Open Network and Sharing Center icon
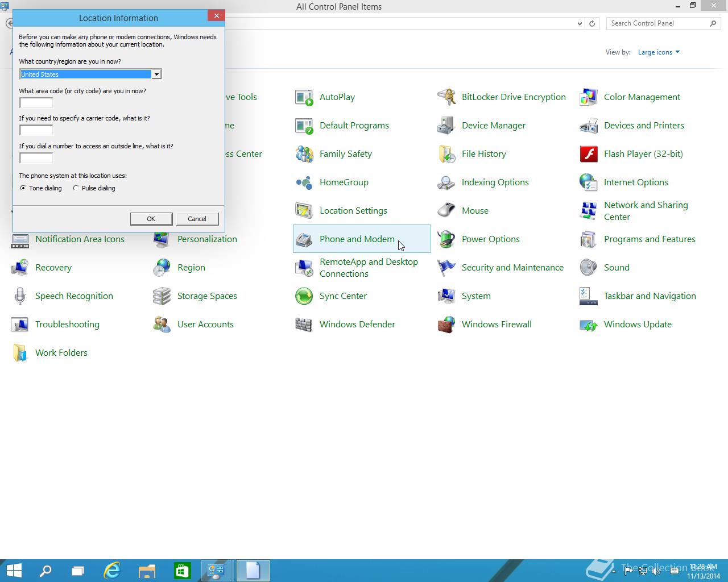 tap(589, 211)
